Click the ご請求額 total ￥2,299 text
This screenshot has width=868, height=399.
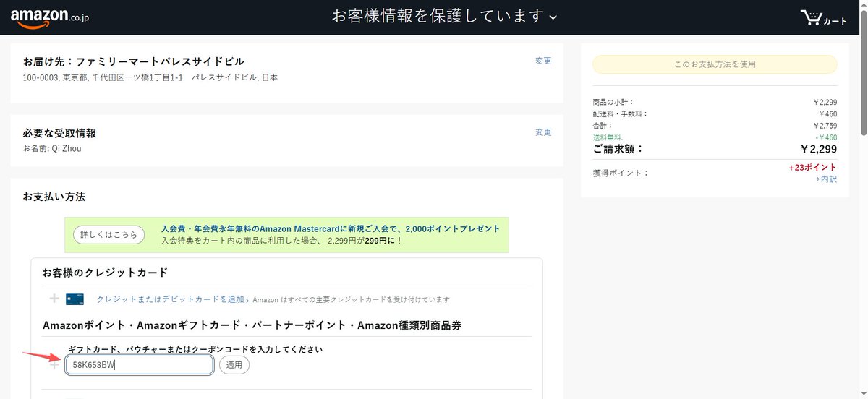click(x=818, y=149)
